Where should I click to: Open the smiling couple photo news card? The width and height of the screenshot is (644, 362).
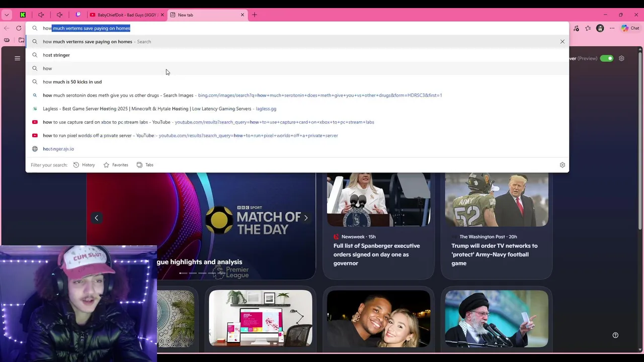pos(378,318)
